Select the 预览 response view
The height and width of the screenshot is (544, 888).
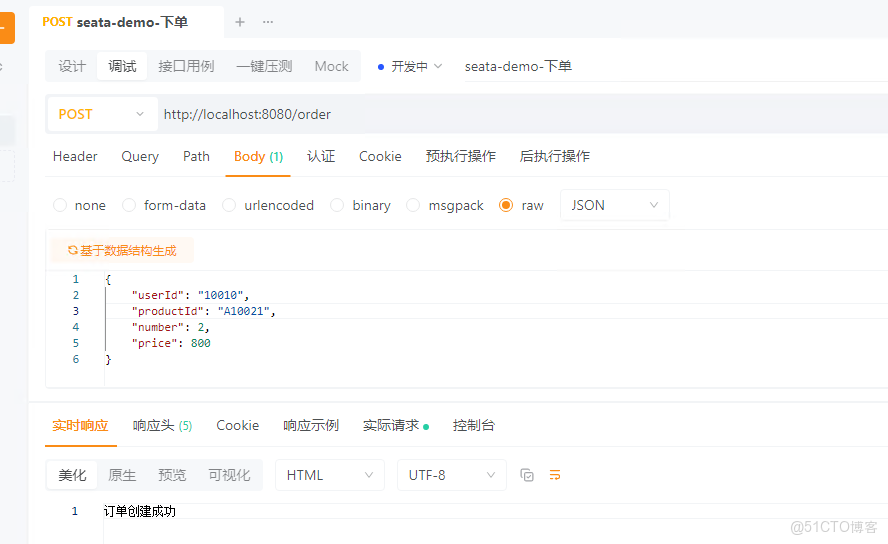(x=172, y=475)
